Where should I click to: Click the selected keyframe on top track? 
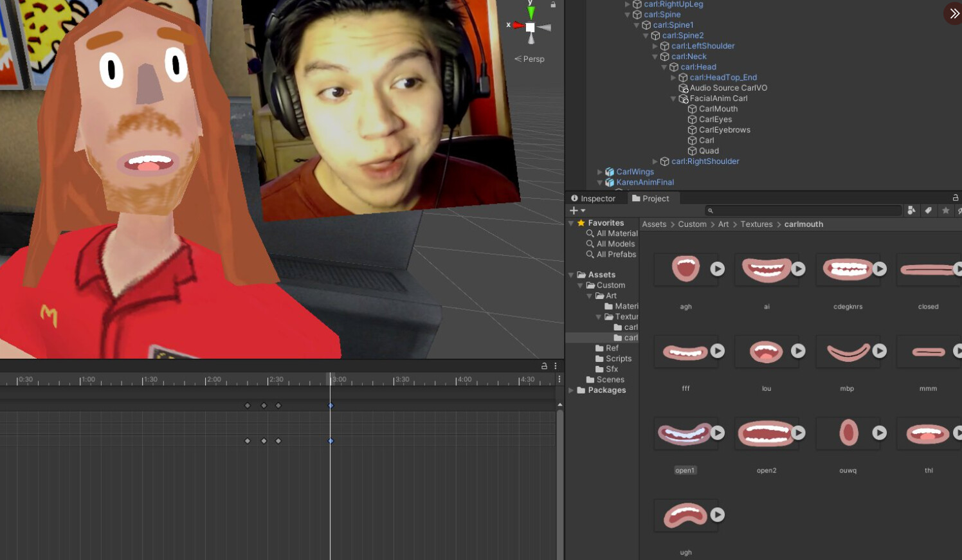(331, 406)
